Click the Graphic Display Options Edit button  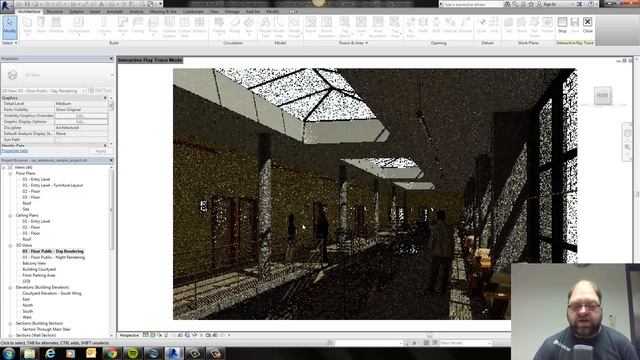[x=81, y=122]
